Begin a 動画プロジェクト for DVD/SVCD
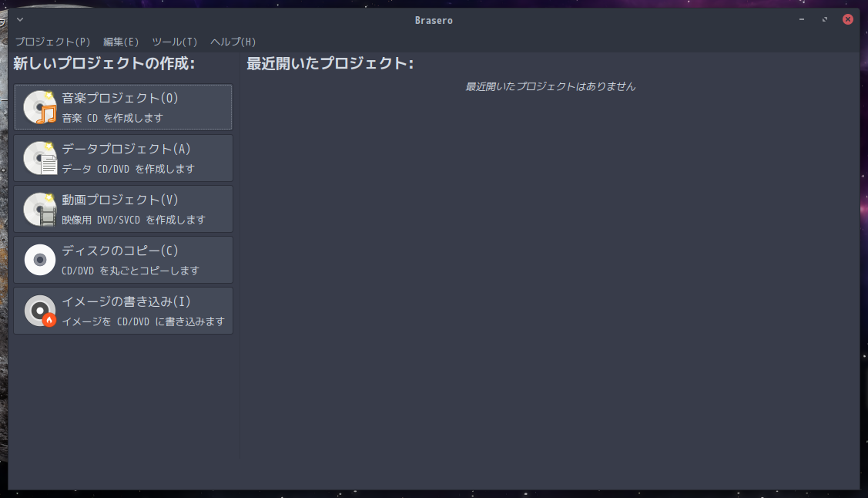The height and width of the screenshot is (498, 868). [x=123, y=208]
